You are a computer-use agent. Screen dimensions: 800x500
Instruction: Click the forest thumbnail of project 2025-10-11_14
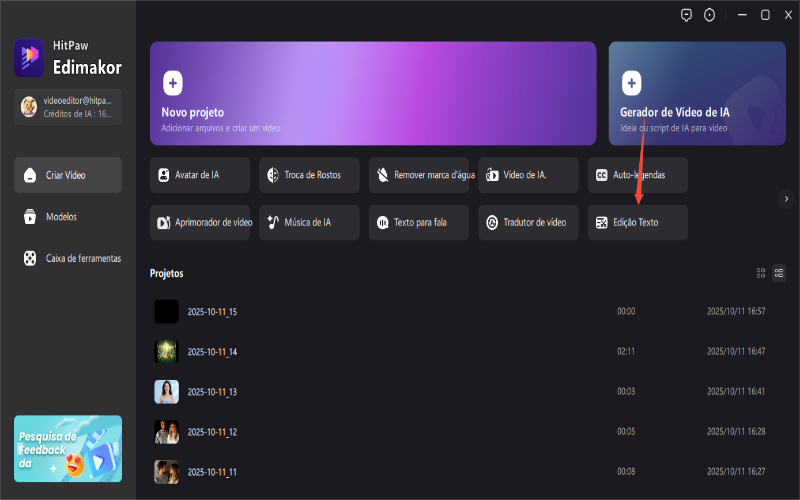[x=166, y=352]
